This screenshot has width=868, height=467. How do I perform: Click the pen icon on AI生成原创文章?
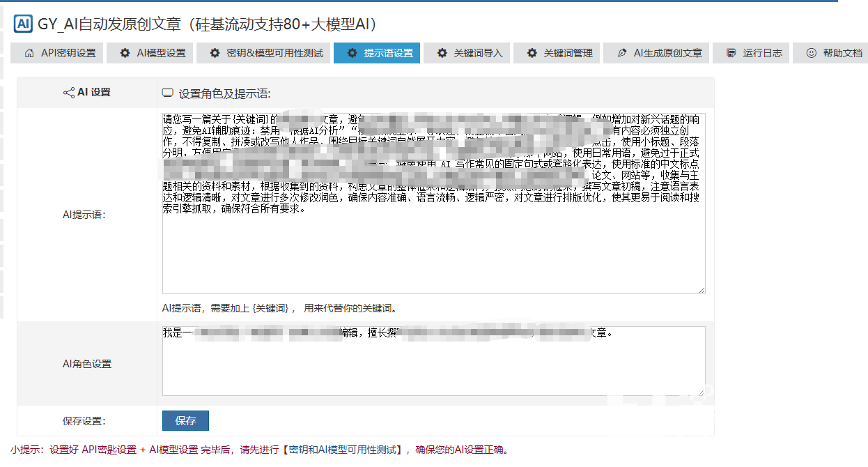[622, 53]
